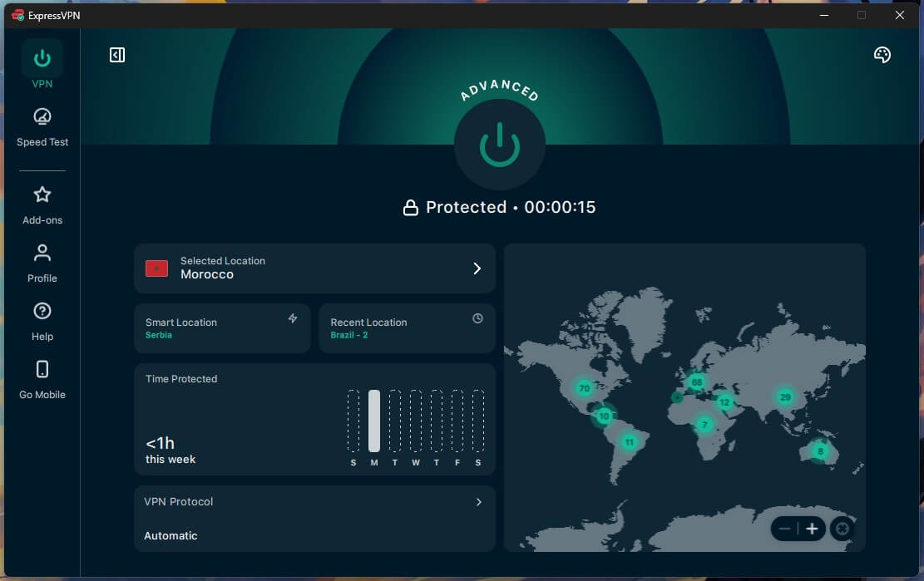924x581 pixels.
Task: Click the '<1h' time protected value
Action: [x=161, y=443]
